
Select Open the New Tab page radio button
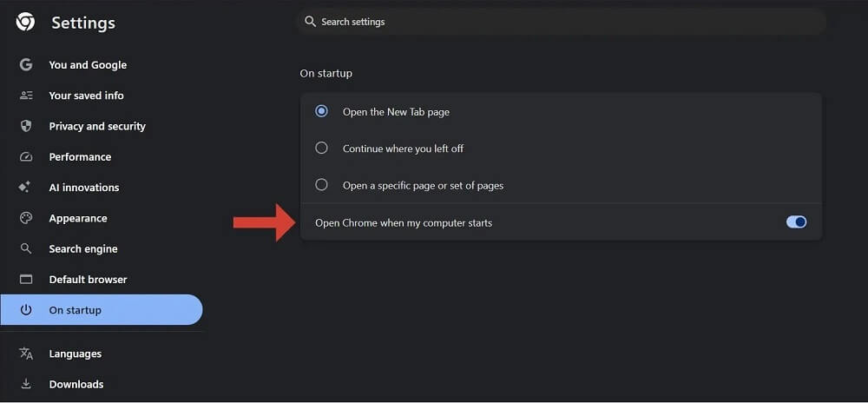(x=322, y=111)
